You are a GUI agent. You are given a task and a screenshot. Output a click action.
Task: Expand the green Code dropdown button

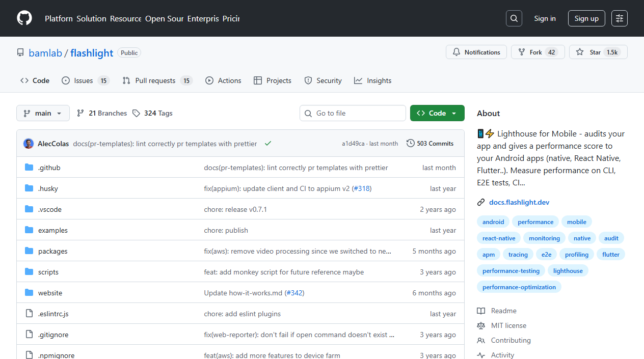(x=437, y=113)
